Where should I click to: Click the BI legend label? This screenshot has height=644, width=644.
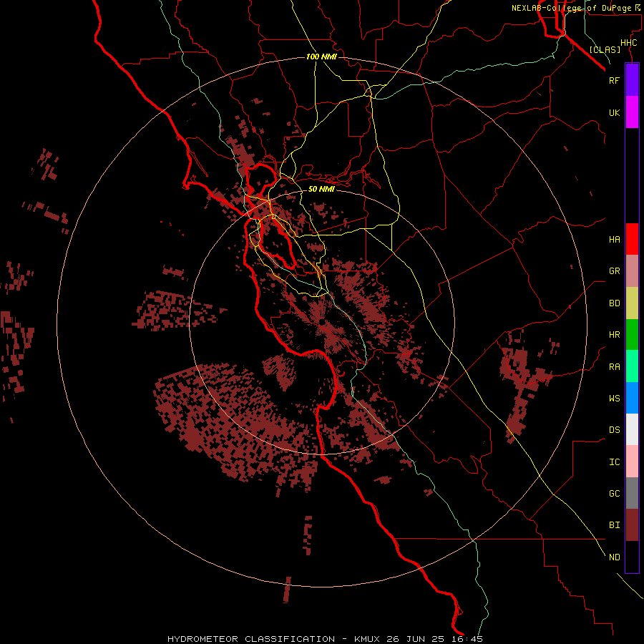[x=614, y=525]
